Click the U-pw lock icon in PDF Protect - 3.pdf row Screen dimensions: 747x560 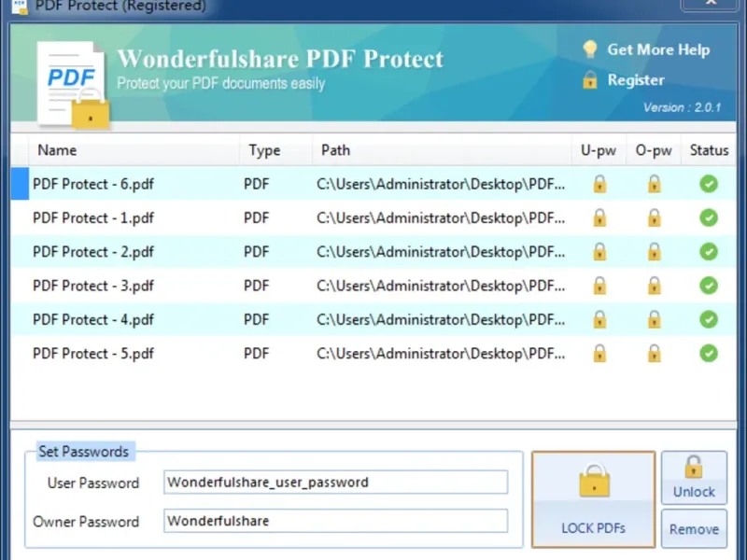(599, 286)
